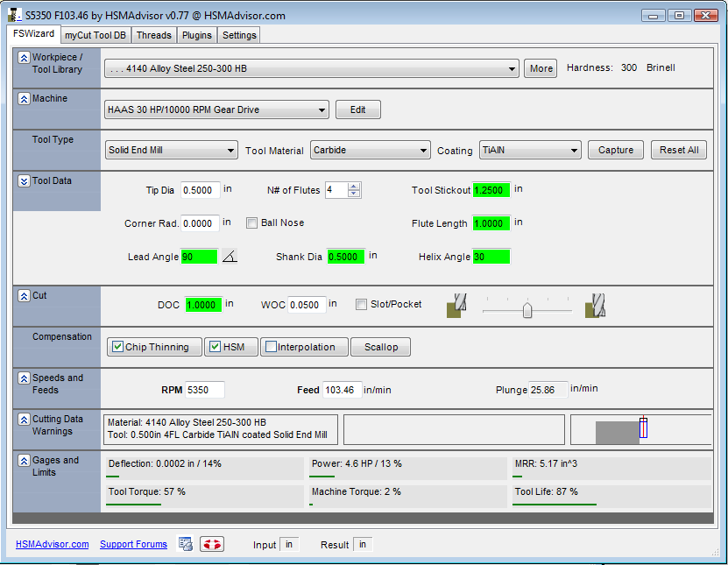Check the Slot/Pocket option

tap(361, 305)
